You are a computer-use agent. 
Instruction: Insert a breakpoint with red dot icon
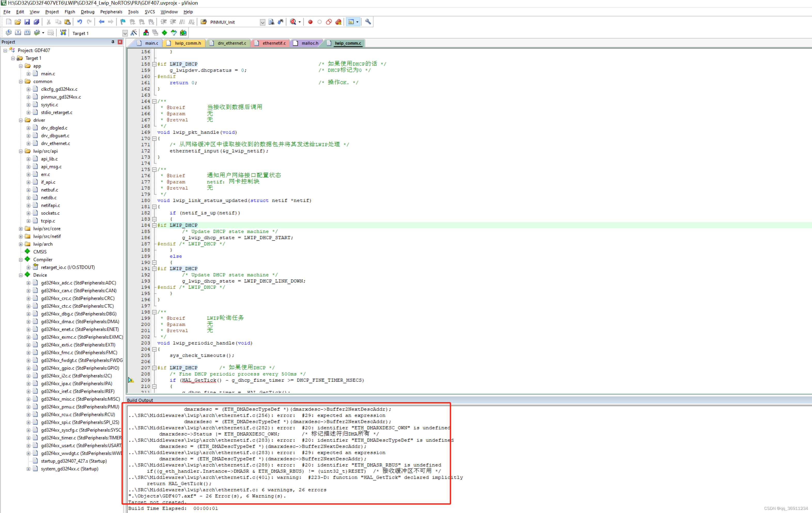[310, 22]
